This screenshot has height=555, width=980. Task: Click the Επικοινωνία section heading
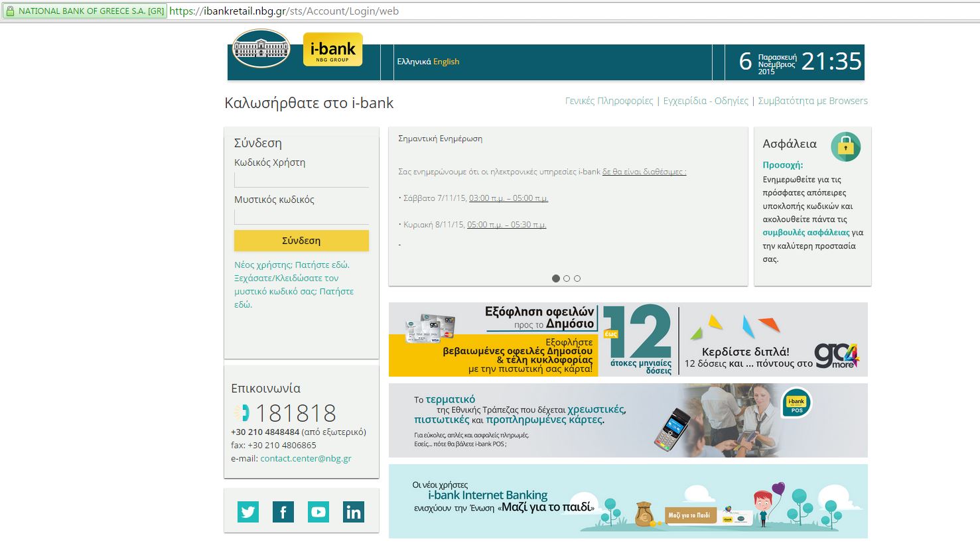click(x=265, y=389)
